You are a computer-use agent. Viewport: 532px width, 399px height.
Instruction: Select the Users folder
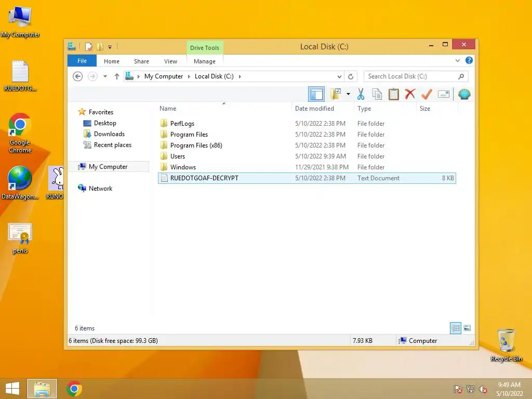point(307,156)
